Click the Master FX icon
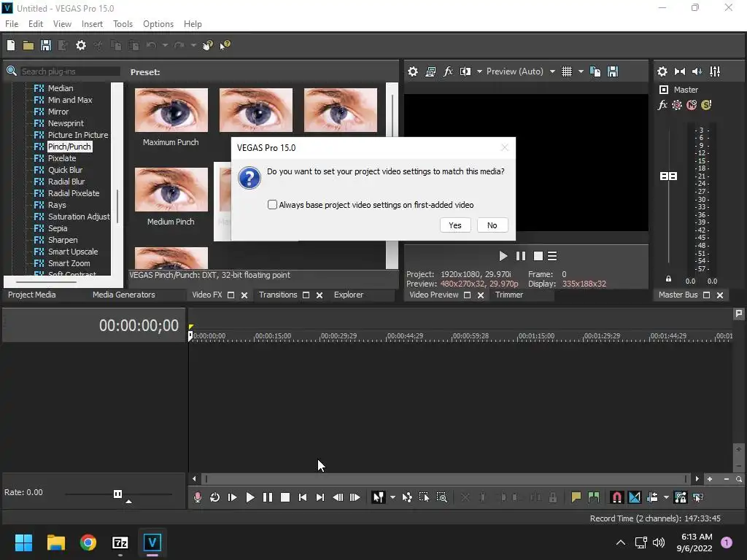This screenshot has height=560, width=747. [x=662, y=105]
